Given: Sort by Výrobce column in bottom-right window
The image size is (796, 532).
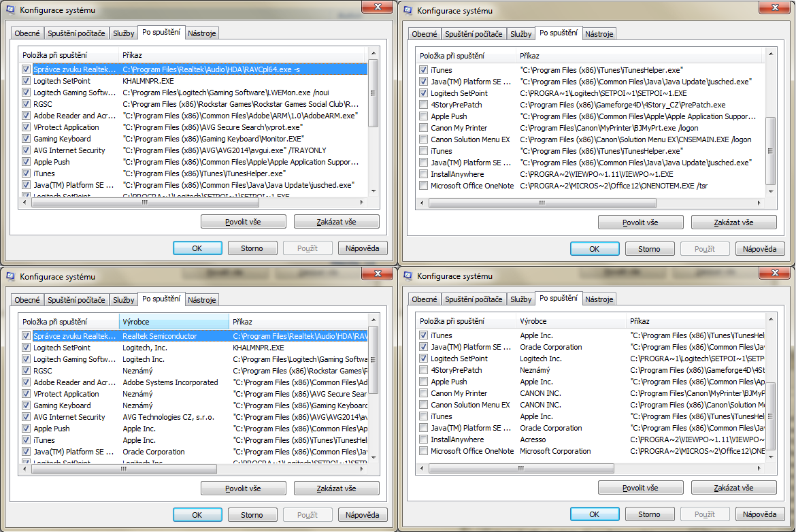Looking at the screenshot, I should (x=571, y=321).
